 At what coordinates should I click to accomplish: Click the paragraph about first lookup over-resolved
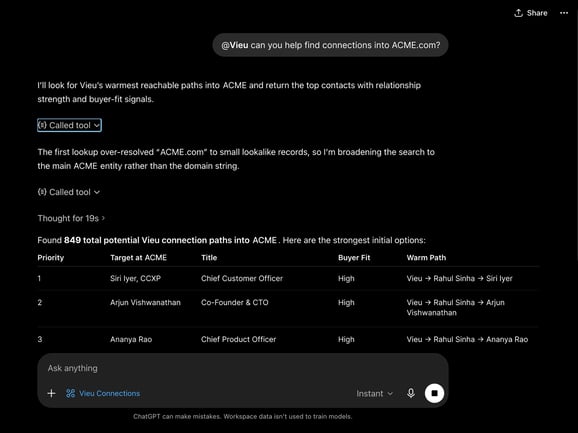coord(236,159)
